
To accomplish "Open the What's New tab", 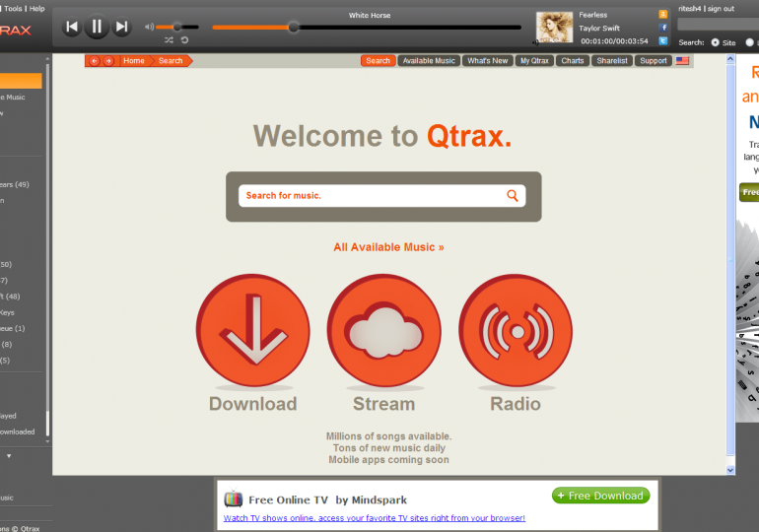I will tap(488, 61).
